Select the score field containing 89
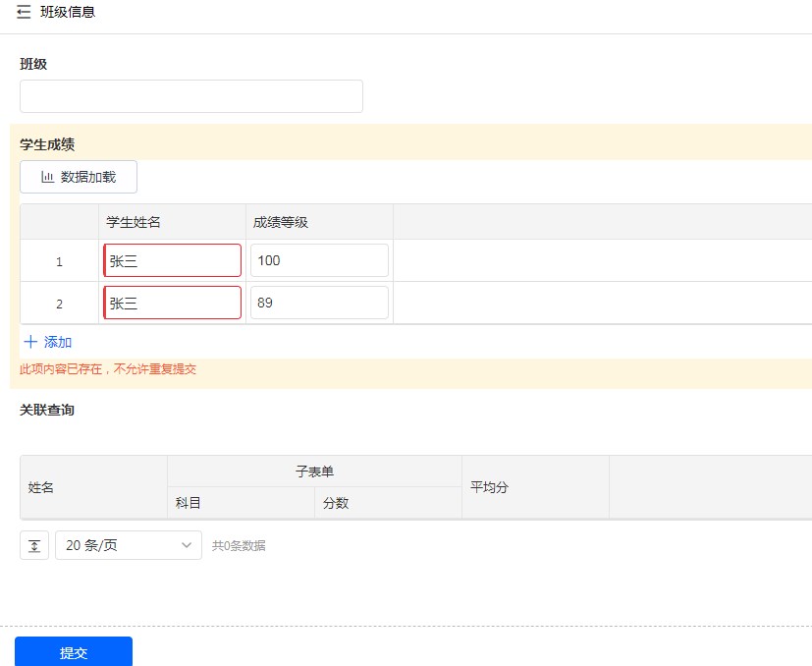 click(x=319, y=303)
